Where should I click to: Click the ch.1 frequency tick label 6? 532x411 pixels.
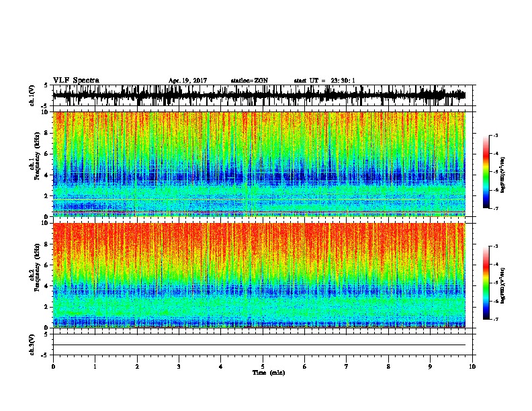pos(46,154)
